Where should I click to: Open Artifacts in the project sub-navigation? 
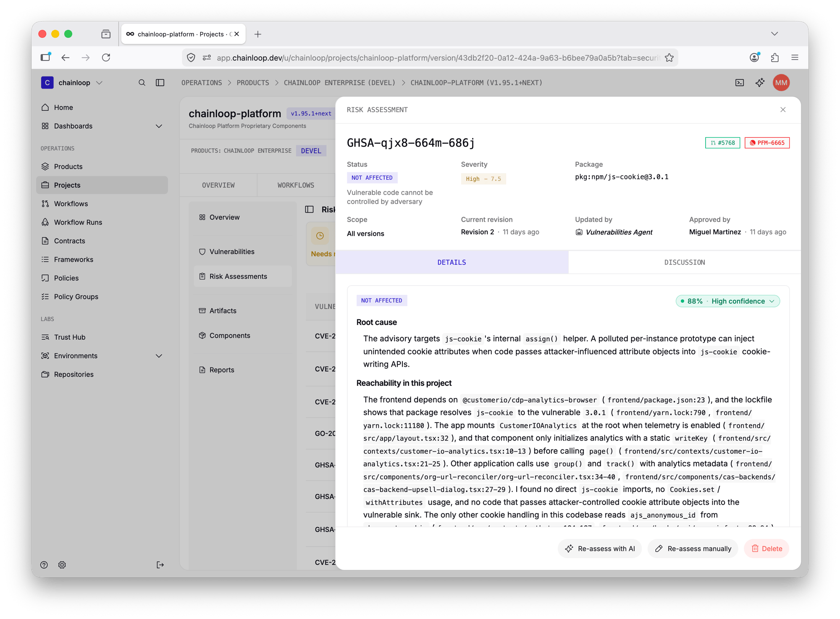pos(243,311)
